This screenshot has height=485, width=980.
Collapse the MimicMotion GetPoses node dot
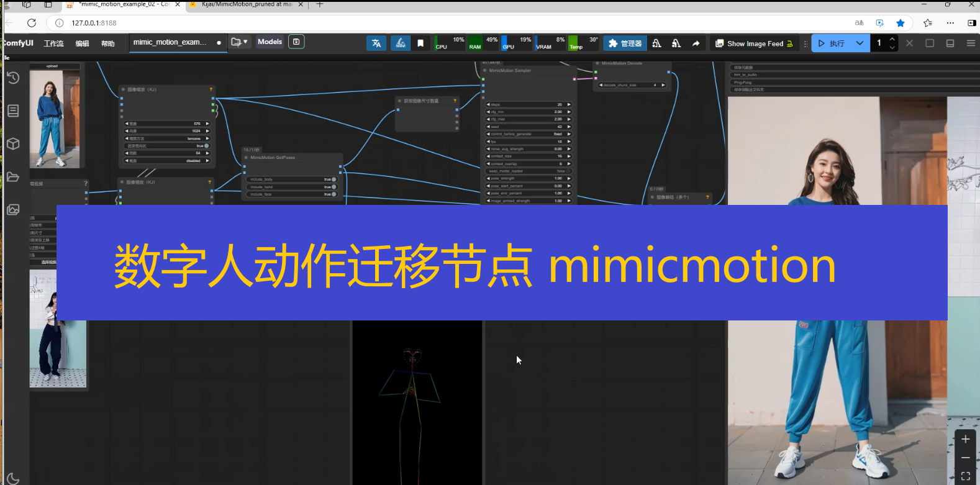pyautogui.click(x=246, y=158)
